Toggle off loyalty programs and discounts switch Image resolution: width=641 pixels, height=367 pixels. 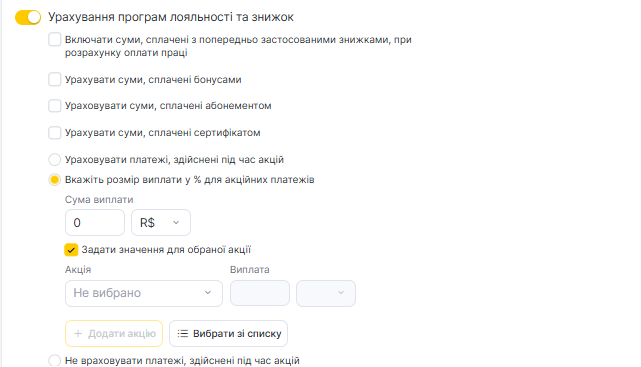pos(28,18)
